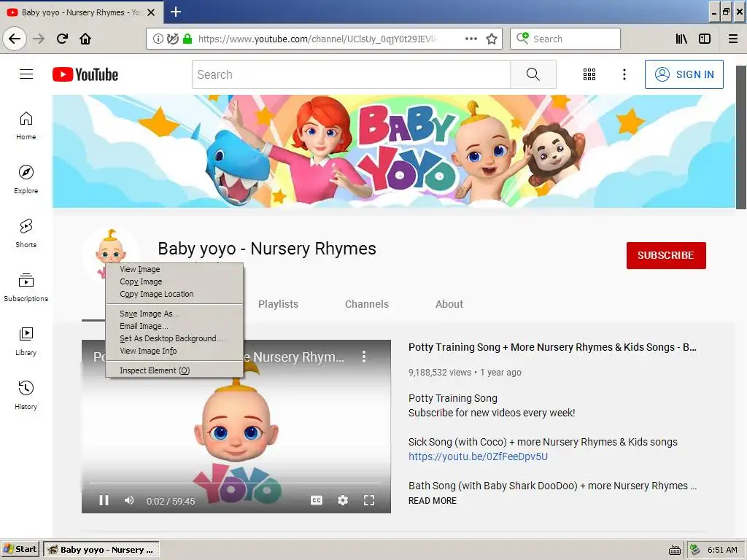The height and width of the screenshot is (560, 747).
Task: Switch to the Channels tab
Action: (367, 304)
